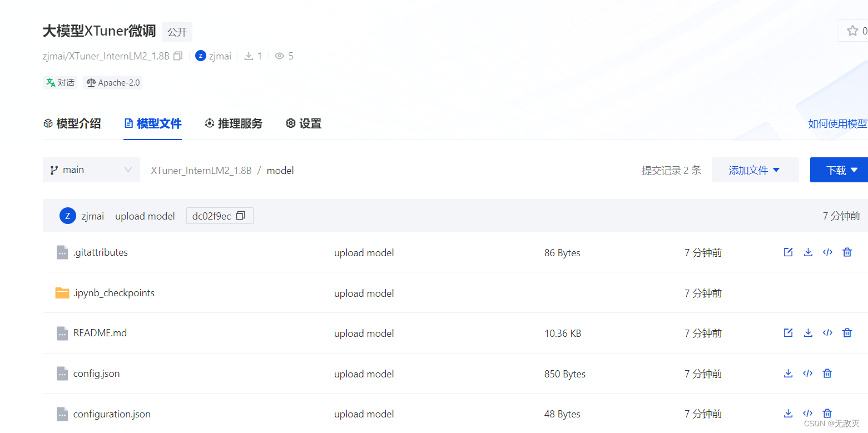This screenshot has width=868, height=433.
Task: View raw code of README.md
Action: click(827, 333)
